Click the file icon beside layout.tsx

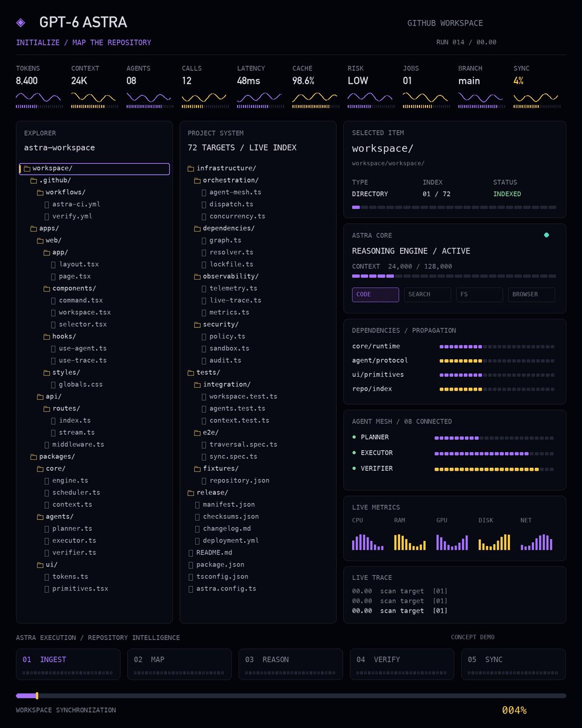(54, 265)
